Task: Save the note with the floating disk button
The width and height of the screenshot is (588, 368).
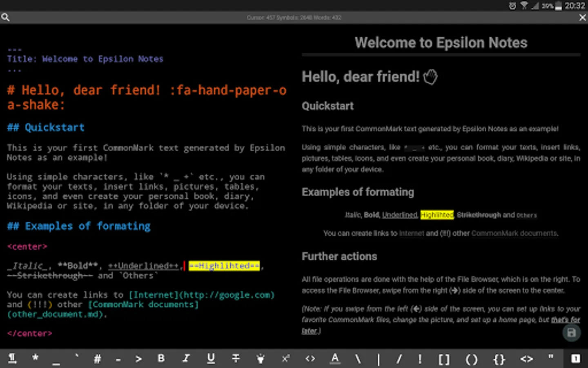Action: [572, 333]
